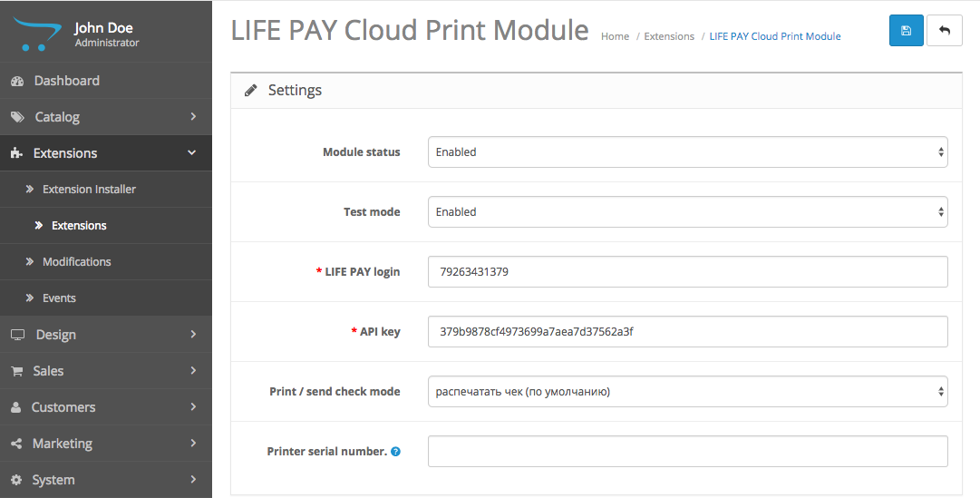Click double-arrow icon beside Events
The height and width of the screenshot is (498, 980).
29,298
